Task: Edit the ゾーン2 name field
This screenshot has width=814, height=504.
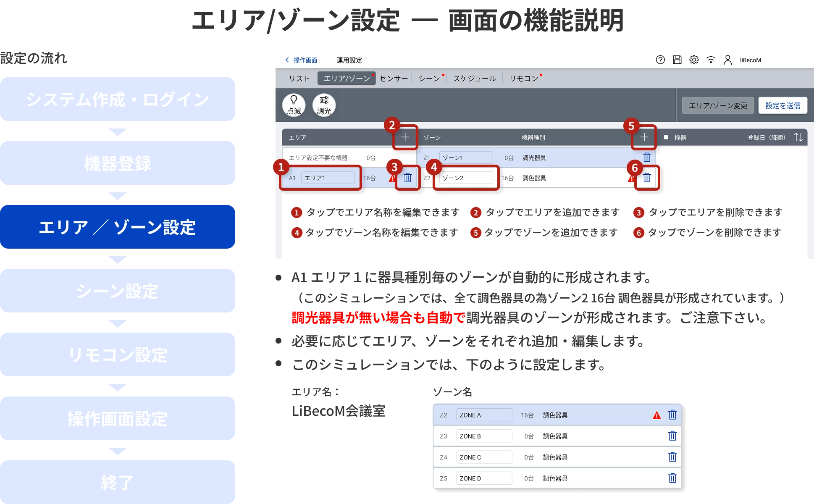Action: click(466, 178)
